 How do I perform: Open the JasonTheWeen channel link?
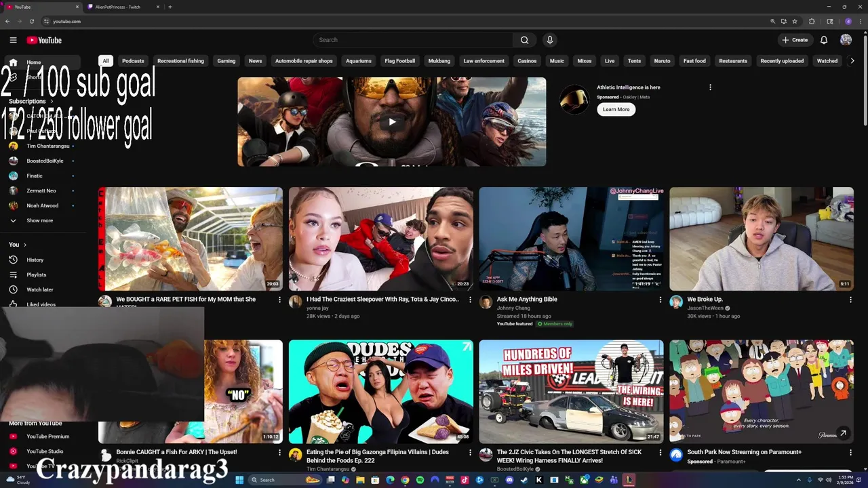[x=705, y=308]
